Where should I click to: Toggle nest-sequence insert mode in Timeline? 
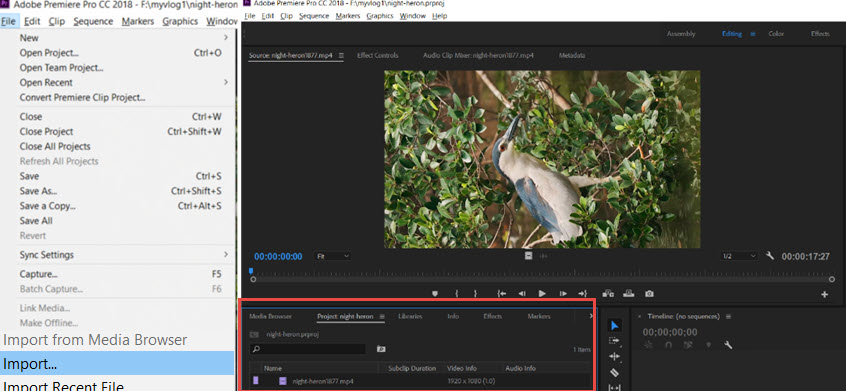pyautogui.click(x=649, y=345)
